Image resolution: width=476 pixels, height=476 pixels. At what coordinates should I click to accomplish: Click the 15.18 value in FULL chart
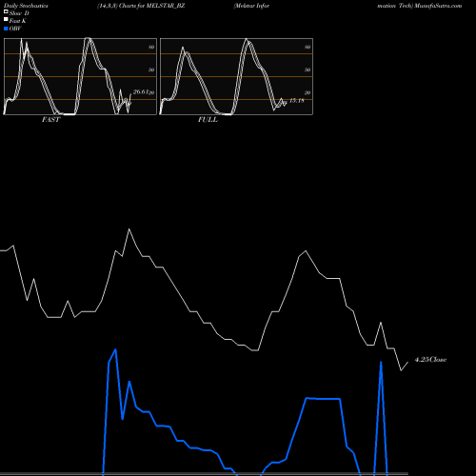tap(297, 101)
